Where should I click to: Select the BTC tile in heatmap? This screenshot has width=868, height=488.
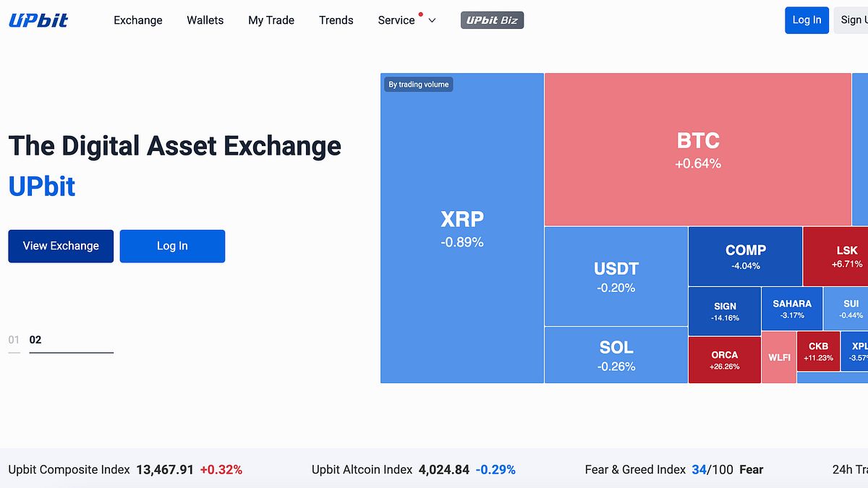[x=698, y=150]
